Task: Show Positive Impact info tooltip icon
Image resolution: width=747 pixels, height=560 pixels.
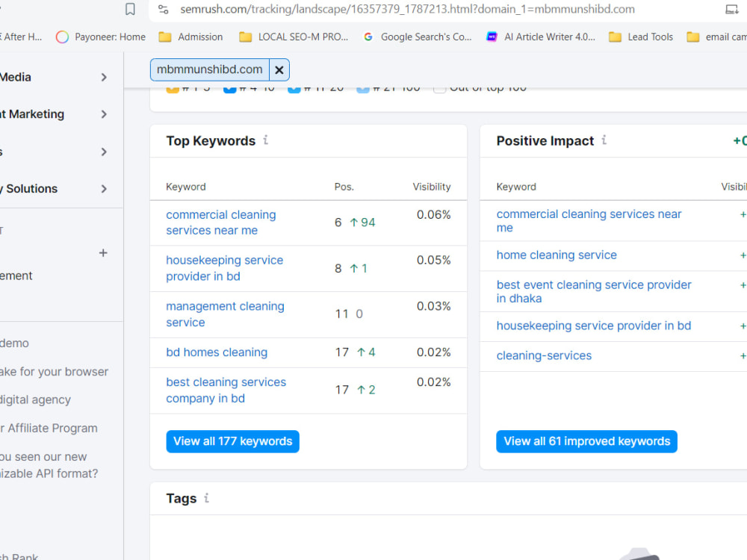Action: [x=604, y=140]
